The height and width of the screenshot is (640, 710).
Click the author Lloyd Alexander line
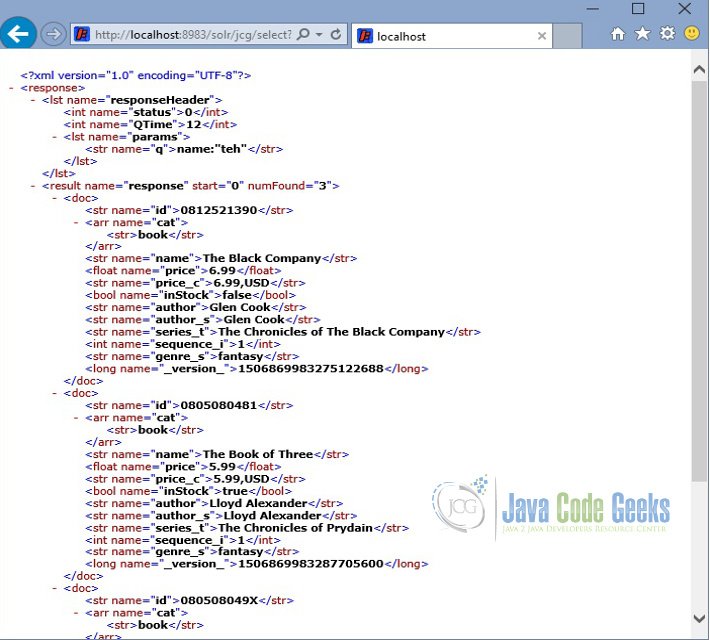[214, 503]
